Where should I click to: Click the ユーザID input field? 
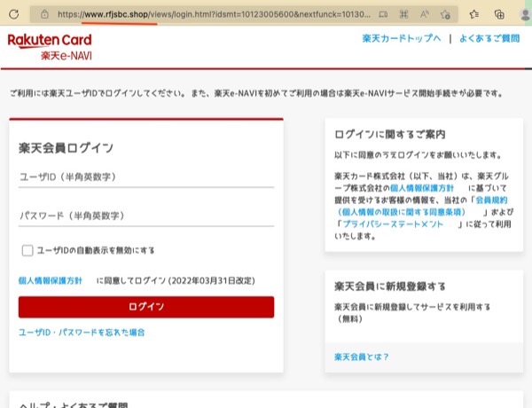[146, 177]
